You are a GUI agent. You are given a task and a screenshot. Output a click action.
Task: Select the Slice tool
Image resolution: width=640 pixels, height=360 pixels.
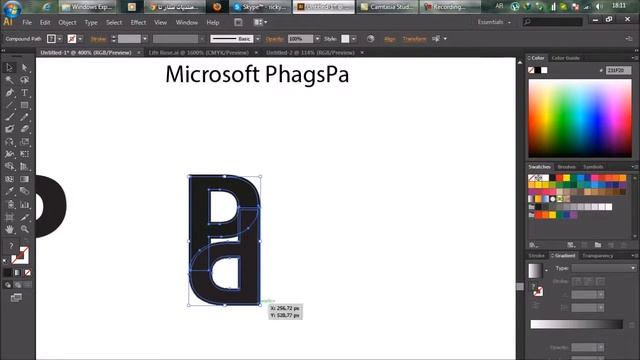pyautogui.click(x=24, y=217)
